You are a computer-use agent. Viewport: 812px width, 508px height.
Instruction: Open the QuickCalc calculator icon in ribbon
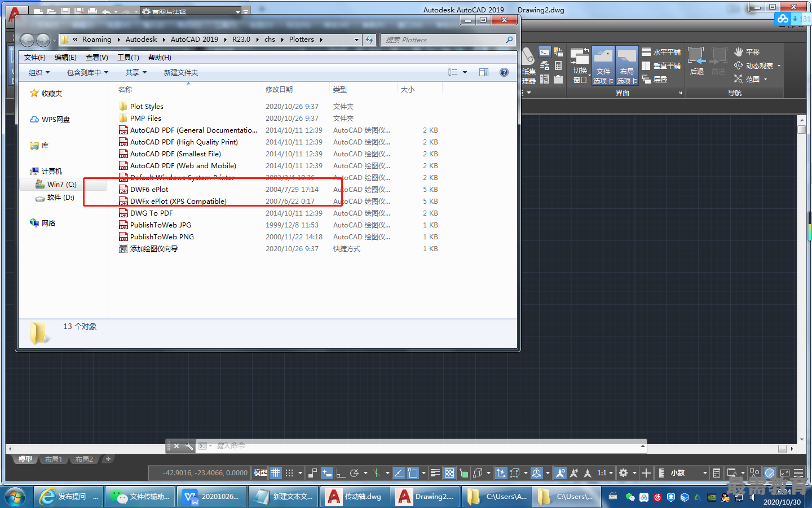pos(558,65)
